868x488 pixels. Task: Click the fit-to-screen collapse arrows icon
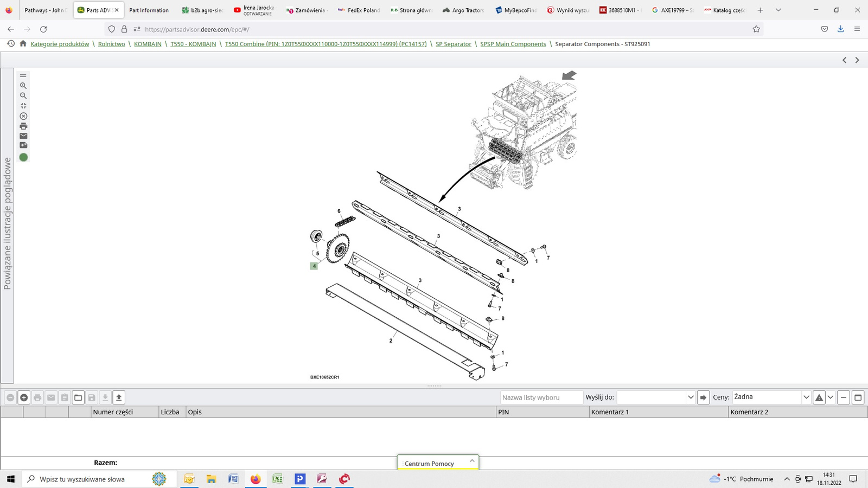pos(23,106)
